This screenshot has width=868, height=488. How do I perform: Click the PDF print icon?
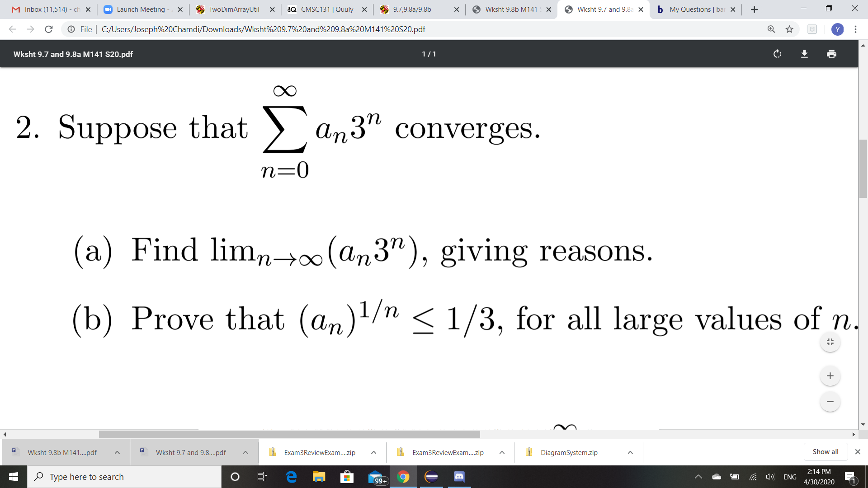(831, 54)
